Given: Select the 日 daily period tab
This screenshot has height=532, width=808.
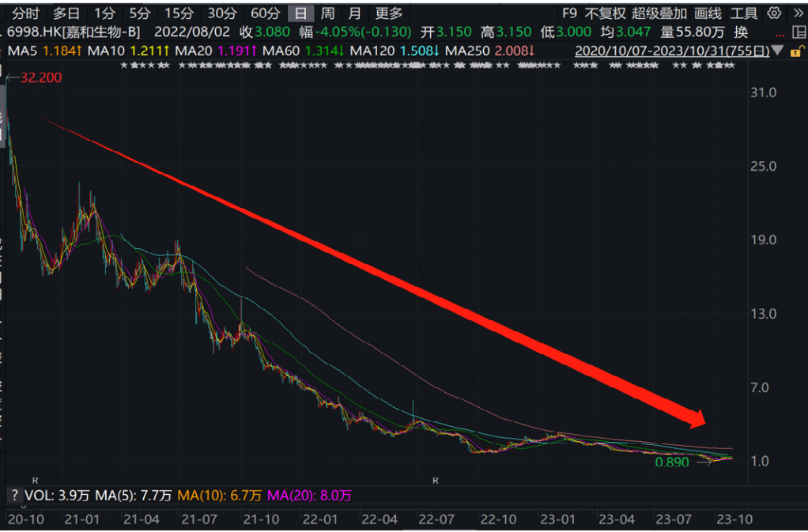Looking at the screenshot, I should 300,13.
